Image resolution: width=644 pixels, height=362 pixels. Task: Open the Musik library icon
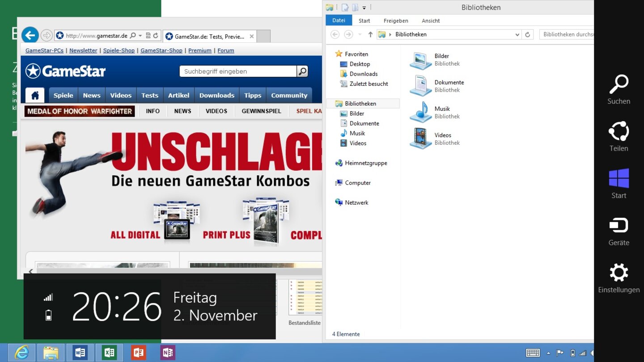coord(420,113)
